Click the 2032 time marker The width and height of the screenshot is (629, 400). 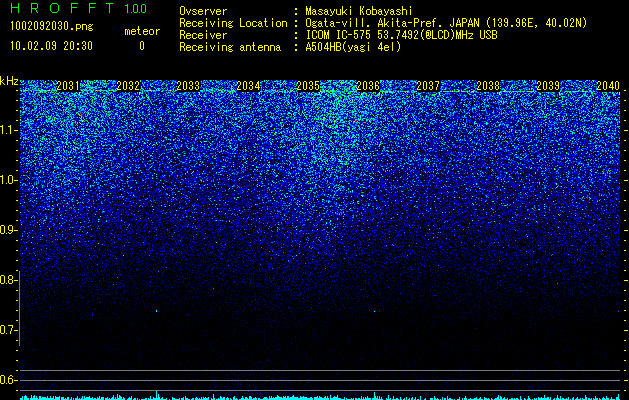128,85
